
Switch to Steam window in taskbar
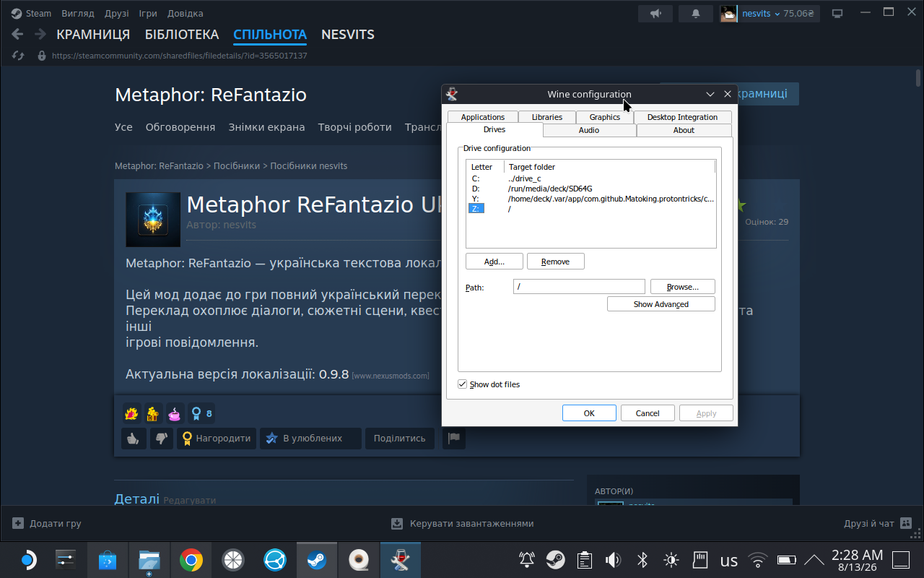click(x=317, y=560)
